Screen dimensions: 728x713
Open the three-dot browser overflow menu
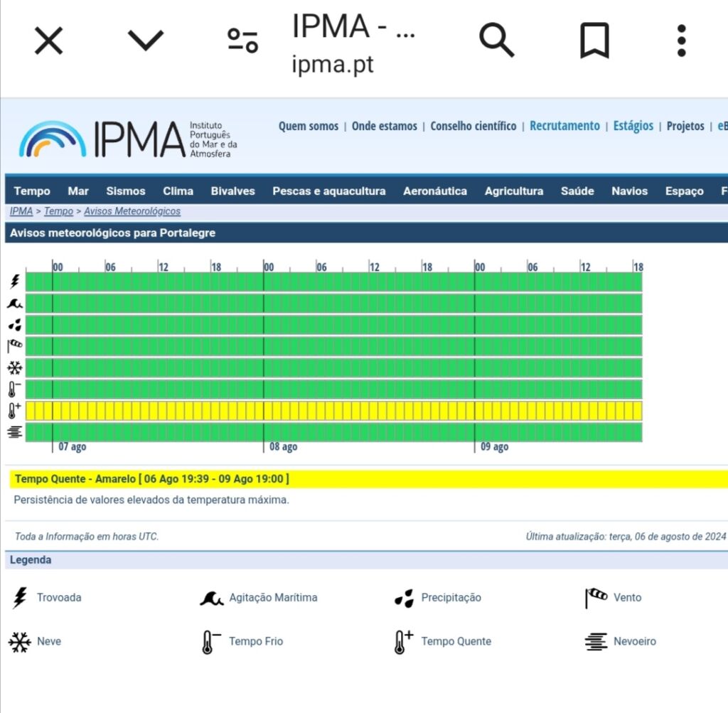click(x=681, y=41)
